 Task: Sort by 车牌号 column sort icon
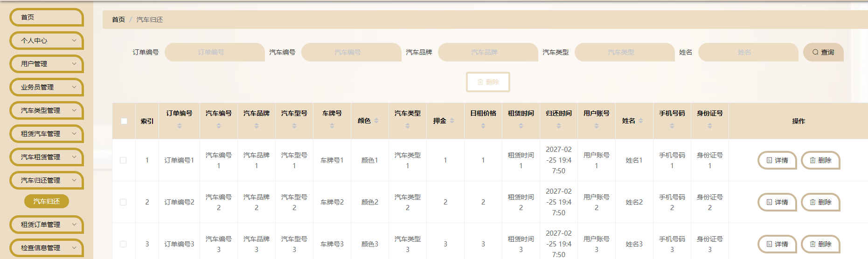pos(332,126)
